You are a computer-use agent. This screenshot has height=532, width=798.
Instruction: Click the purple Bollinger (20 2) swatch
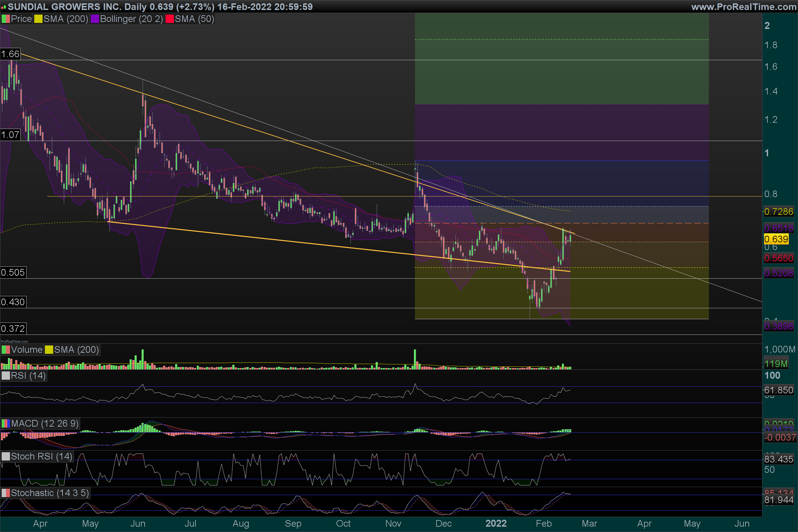point(95,19)
